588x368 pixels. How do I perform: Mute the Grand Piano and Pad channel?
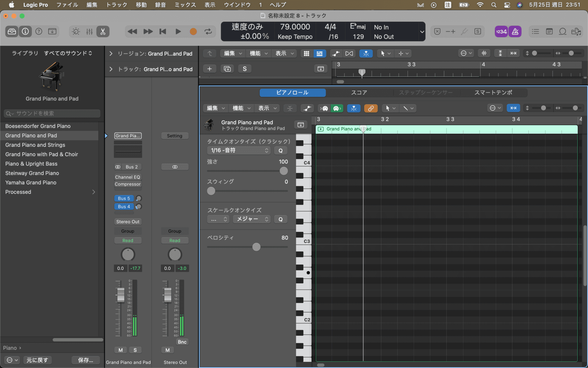click(121, 350)
